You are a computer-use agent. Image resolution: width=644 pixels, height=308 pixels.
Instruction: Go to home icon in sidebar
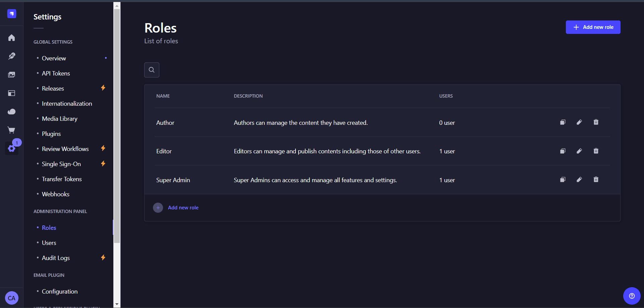coord(12,38)
